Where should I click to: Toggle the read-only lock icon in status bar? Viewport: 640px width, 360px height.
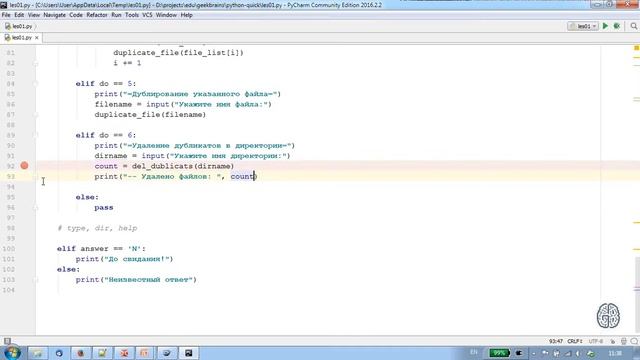click(613, 341)
